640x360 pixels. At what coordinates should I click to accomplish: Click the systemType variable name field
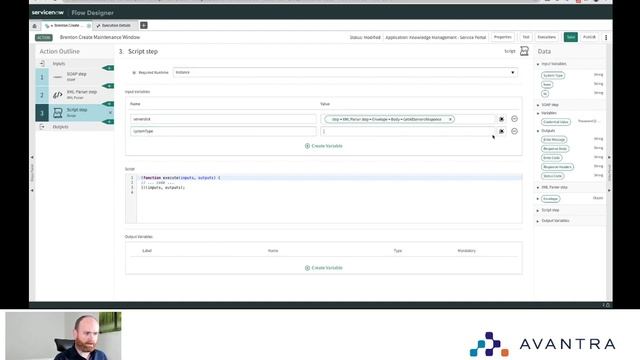click(x=223, y=131)
